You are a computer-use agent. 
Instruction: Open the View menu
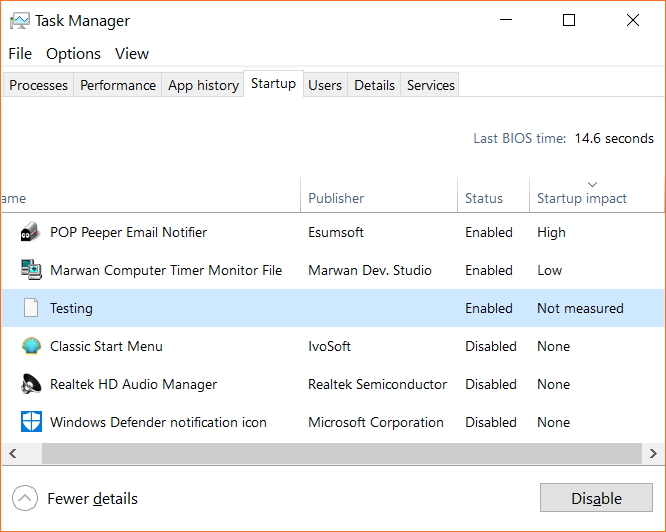[x=132, y=54]
